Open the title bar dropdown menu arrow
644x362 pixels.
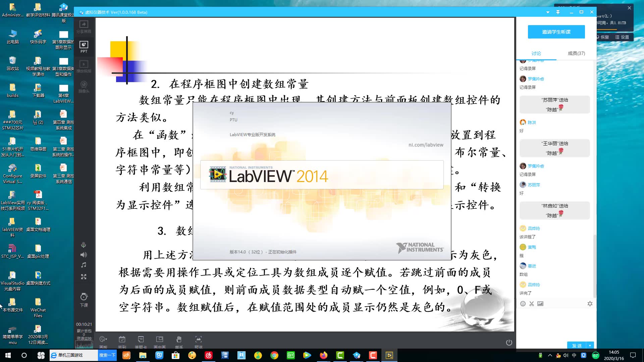(548, 12)
